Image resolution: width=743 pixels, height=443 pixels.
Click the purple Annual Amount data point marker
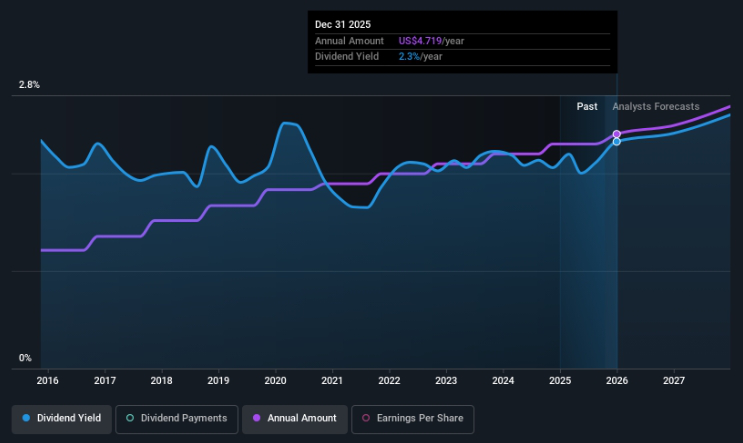point(617,134)
